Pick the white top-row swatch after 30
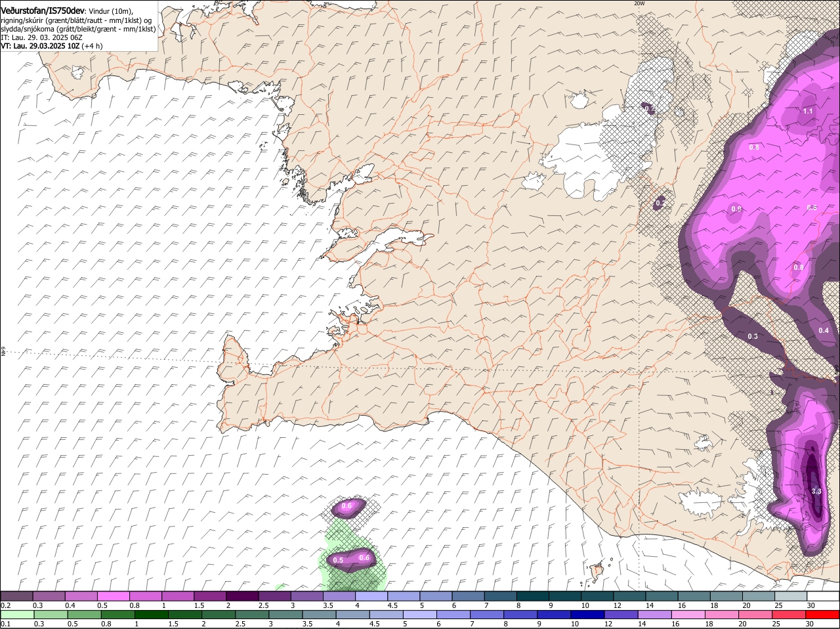The width and height of the screenshot is (840, 629). (823, 596)
